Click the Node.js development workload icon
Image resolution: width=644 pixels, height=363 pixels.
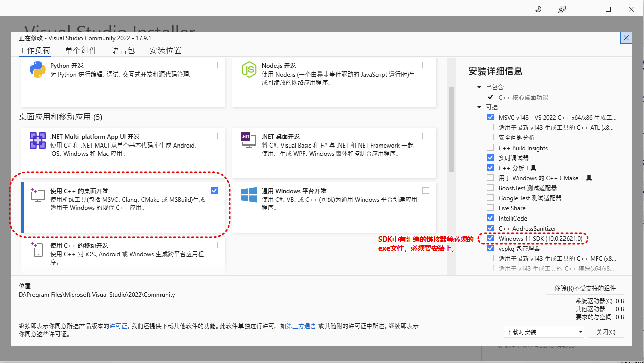click(249, 69)
